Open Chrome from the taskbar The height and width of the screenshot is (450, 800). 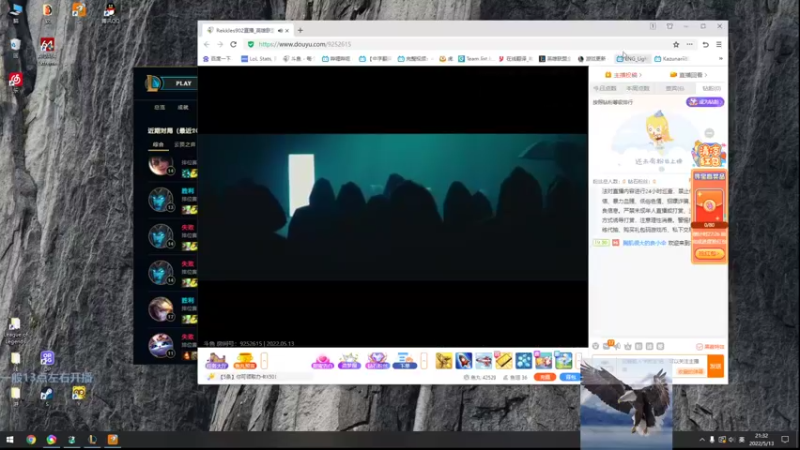(x=31, y=439)
